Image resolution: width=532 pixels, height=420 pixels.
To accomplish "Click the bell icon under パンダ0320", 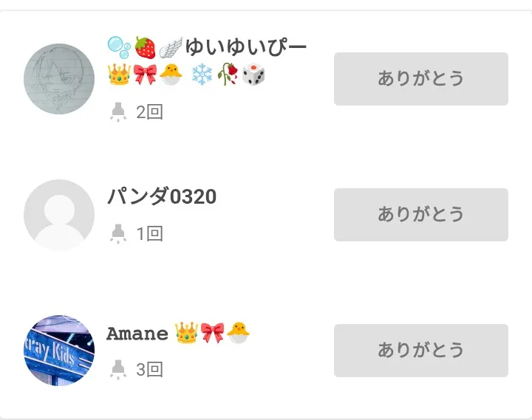I will [117, 233].
